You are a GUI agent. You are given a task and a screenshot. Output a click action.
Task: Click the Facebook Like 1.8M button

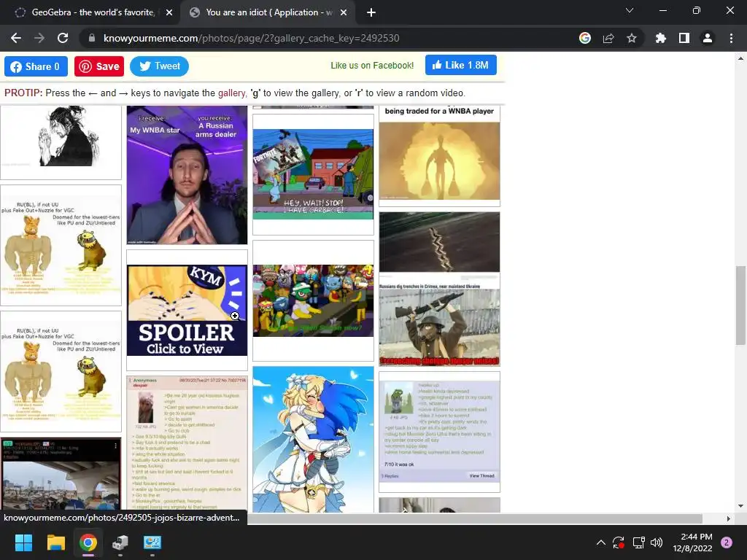click(461, 65)
